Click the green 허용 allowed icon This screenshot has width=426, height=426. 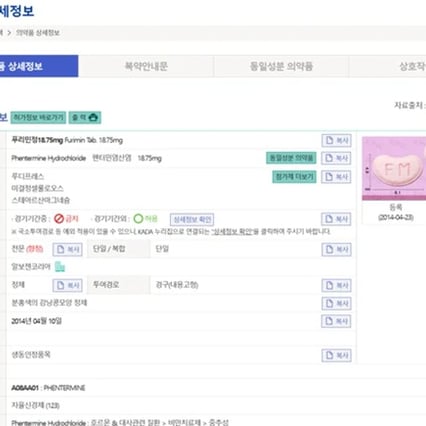(138, 219)
